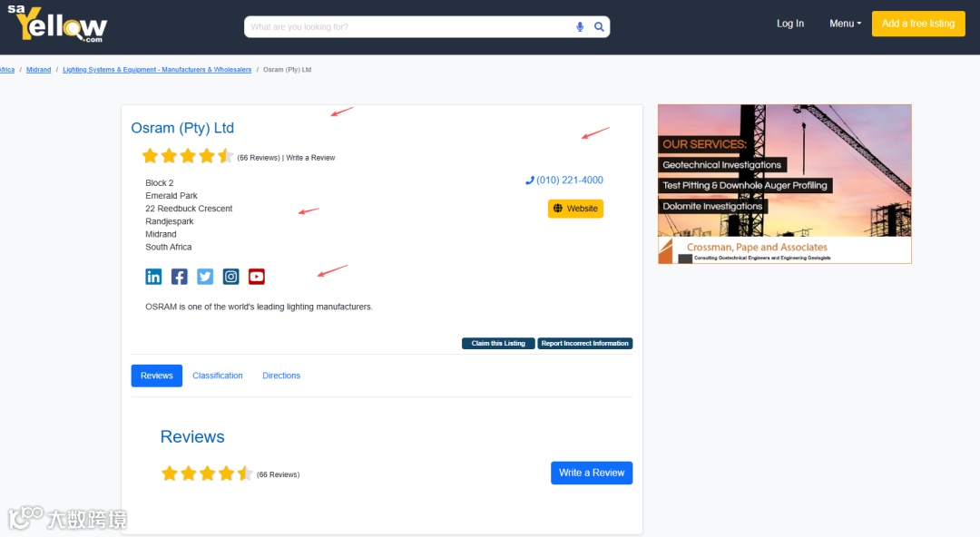Visit the yellow Website button
This screenshot has height=537, width=980.
pos(575,208)
